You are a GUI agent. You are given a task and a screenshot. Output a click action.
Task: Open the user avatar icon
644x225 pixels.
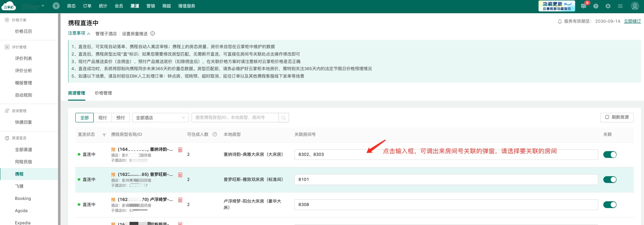(635, 6)
